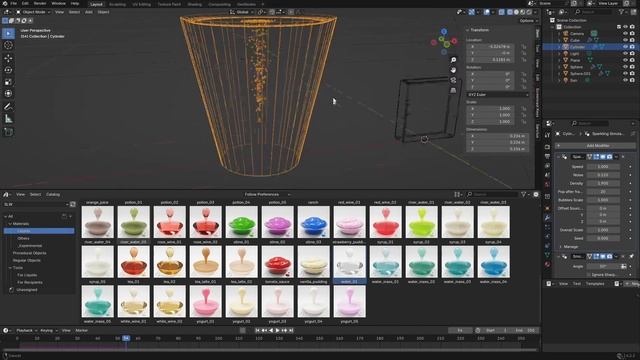Open the Tool properties tab icon
The image size is (640, 360).
pos(547,135)
